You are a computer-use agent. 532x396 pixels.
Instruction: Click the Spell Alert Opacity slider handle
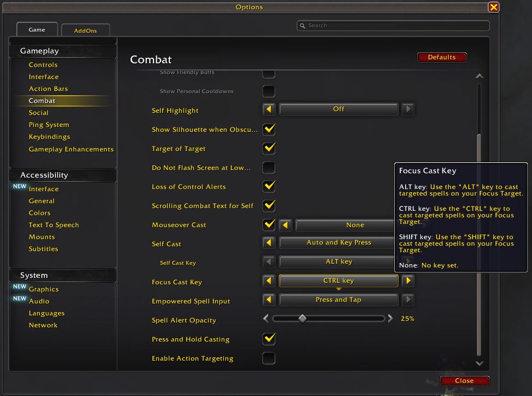pos(302,319)
